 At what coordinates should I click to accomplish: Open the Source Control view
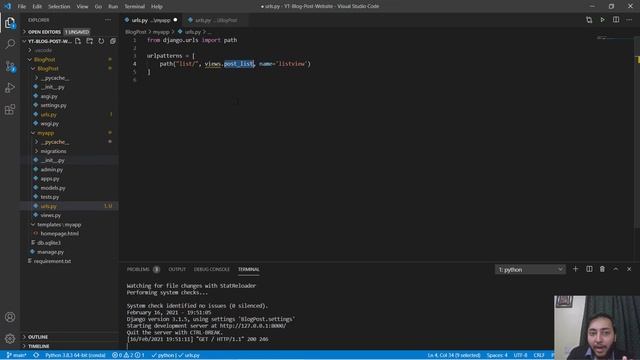pyautogui.click(x=10, y=66)
